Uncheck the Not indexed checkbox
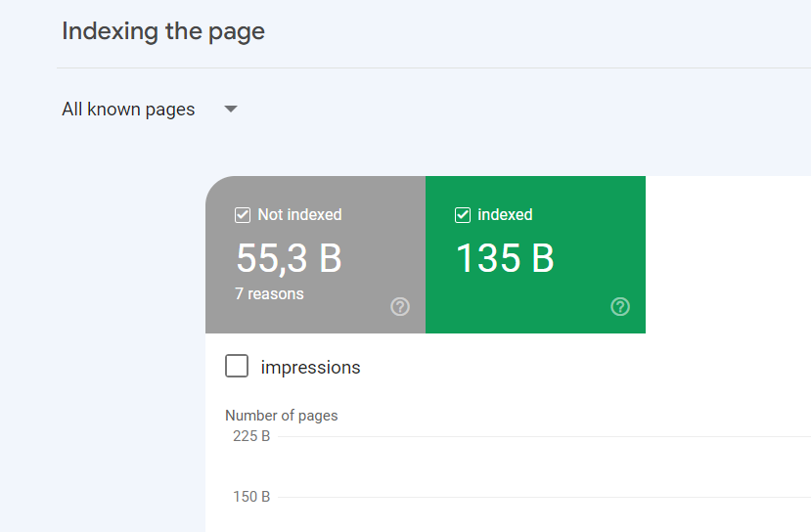Screen dimensions: 811x532 pos(243,215)
